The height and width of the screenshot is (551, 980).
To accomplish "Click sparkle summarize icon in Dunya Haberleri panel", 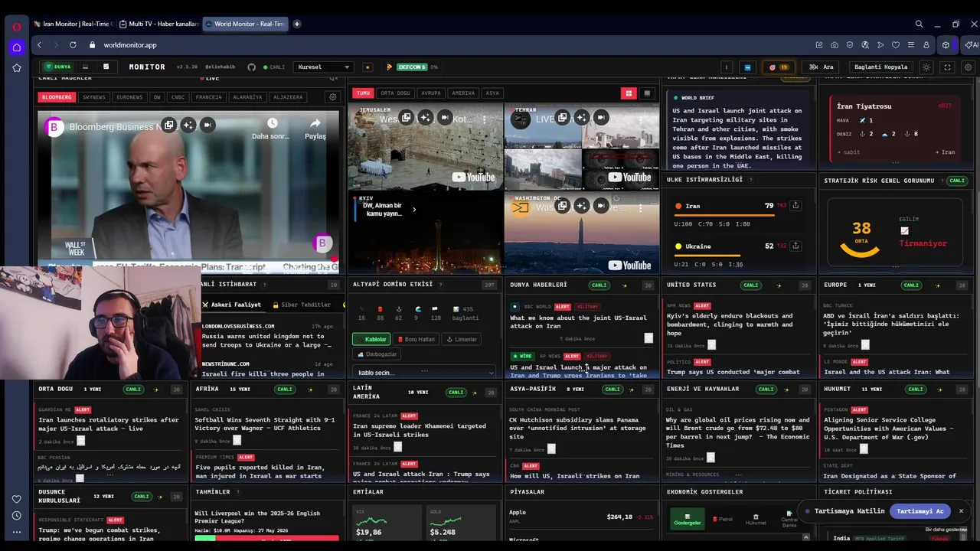I will [x=624, y=285].
